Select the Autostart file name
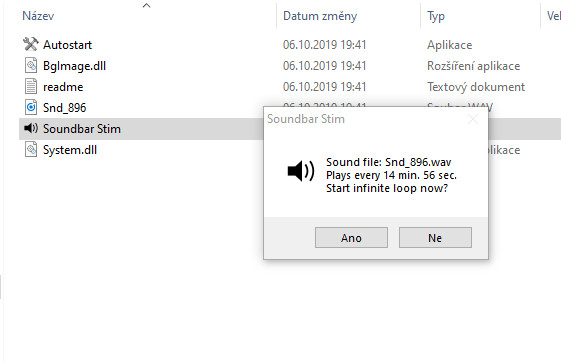This screenshot has height=363, width=561. point(68,45)
